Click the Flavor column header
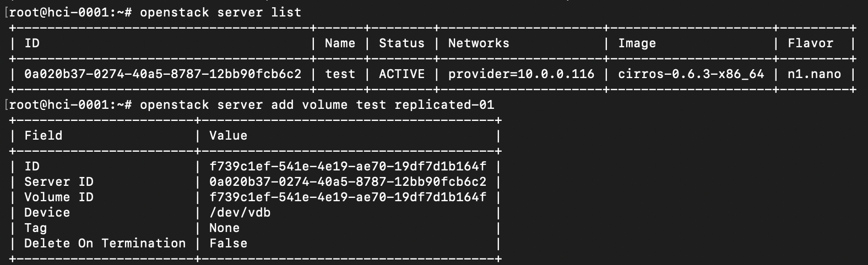 [x=810, y=43]
